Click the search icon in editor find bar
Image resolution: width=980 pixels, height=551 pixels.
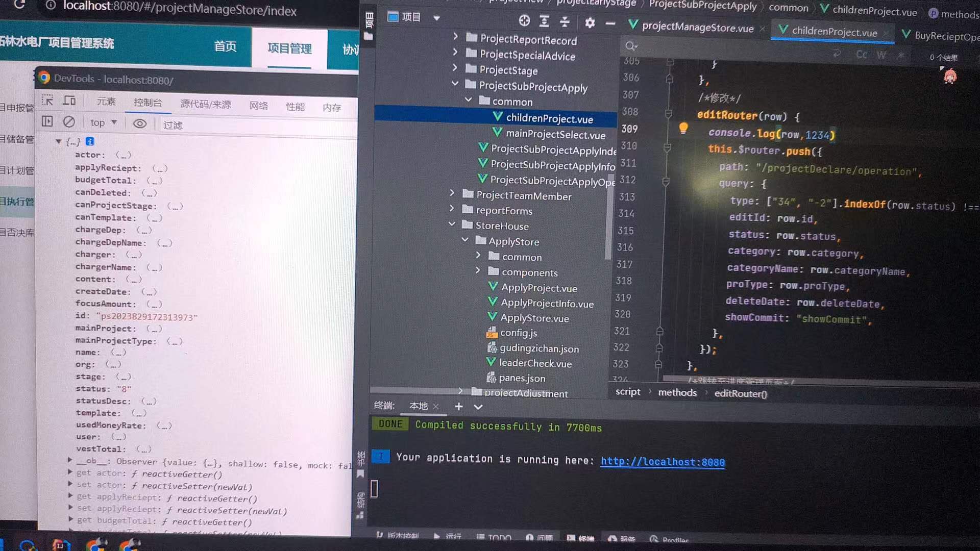click(x=630, y=46)
